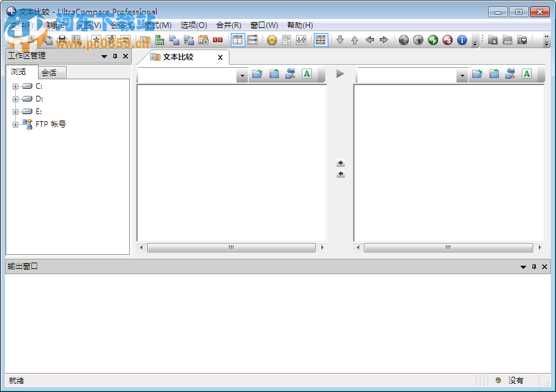Click right pane open from FTP icon
The width and height of the screenshot is (556, 392).
click(x=510, y=74)
